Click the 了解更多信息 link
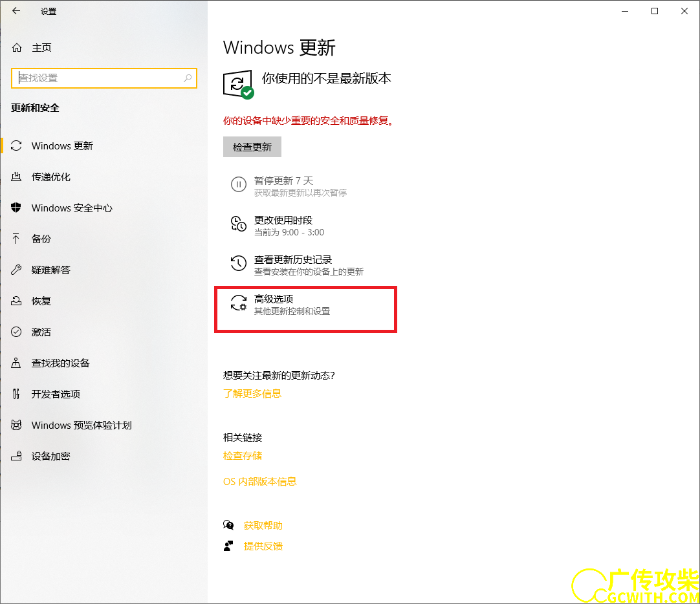 (252, 393)
